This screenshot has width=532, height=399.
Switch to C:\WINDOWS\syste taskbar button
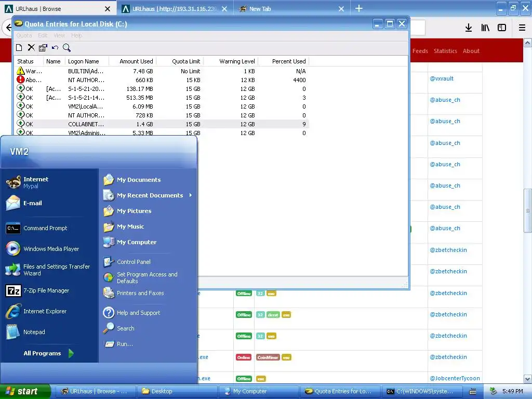click(422, 391)
